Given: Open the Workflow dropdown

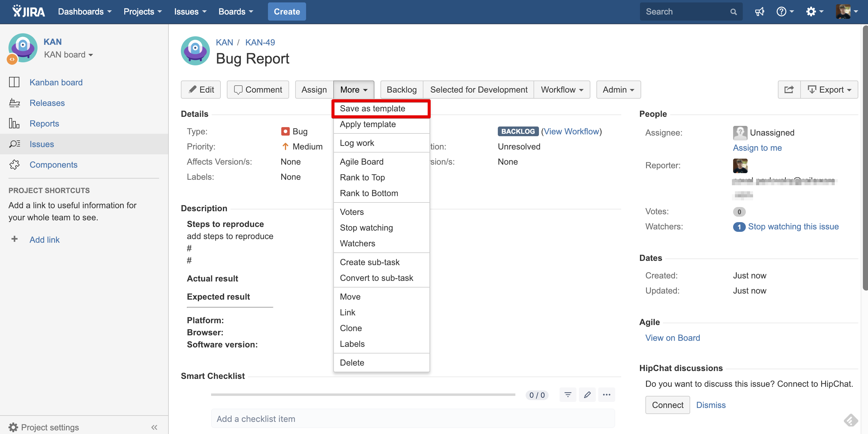Looking at the screenshot, I should pos(562,90).
